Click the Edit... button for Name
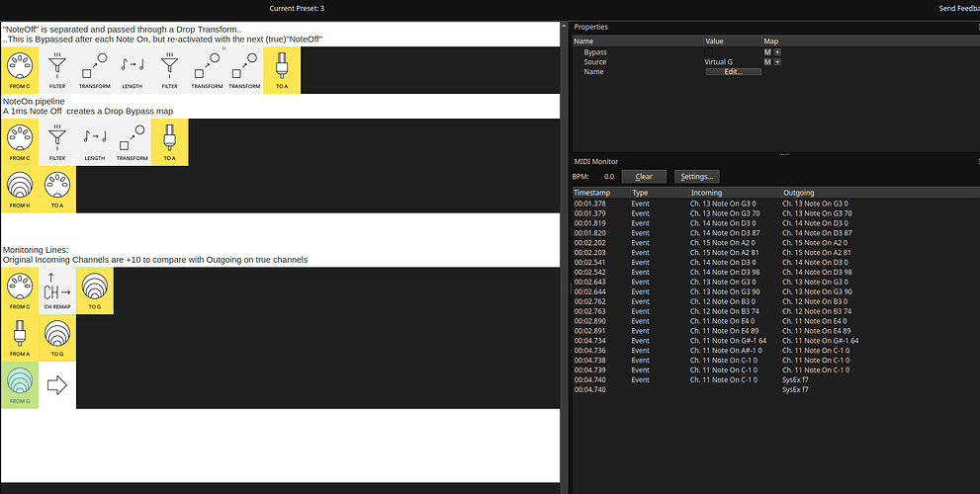The width and height of the screenshot is (980, 494). point(733,72)
